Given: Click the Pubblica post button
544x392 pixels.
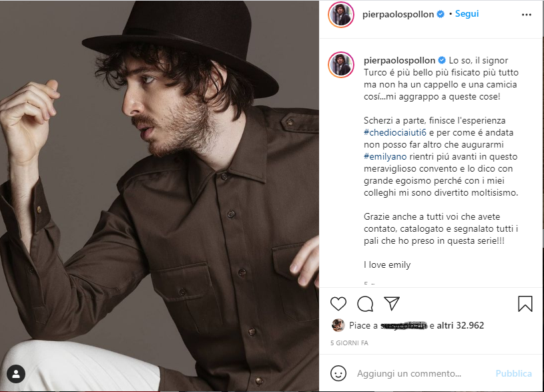Looking at the screenshot, I should coord(513,373).
